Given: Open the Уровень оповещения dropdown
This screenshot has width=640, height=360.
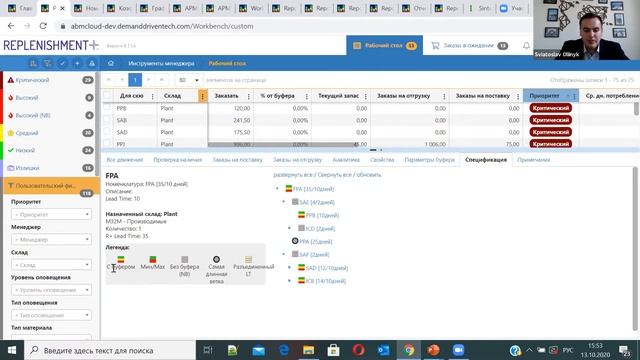Looking at the screenshot, I should (51, 290).
